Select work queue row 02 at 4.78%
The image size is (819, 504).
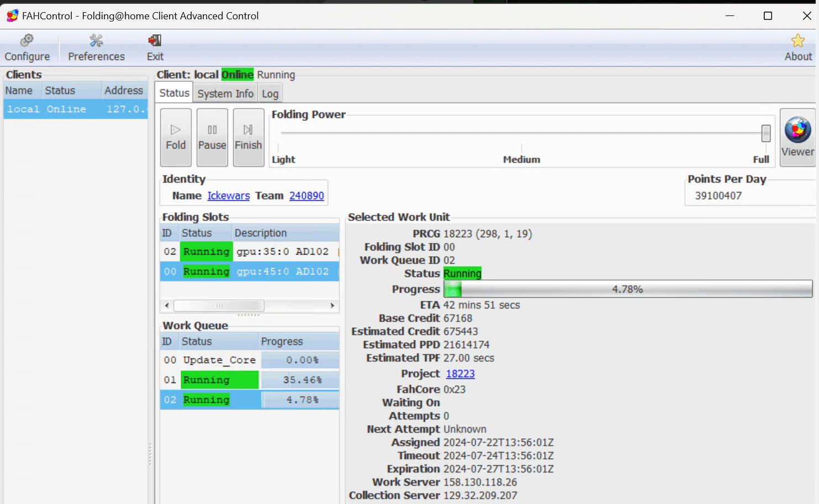[250, 400]
